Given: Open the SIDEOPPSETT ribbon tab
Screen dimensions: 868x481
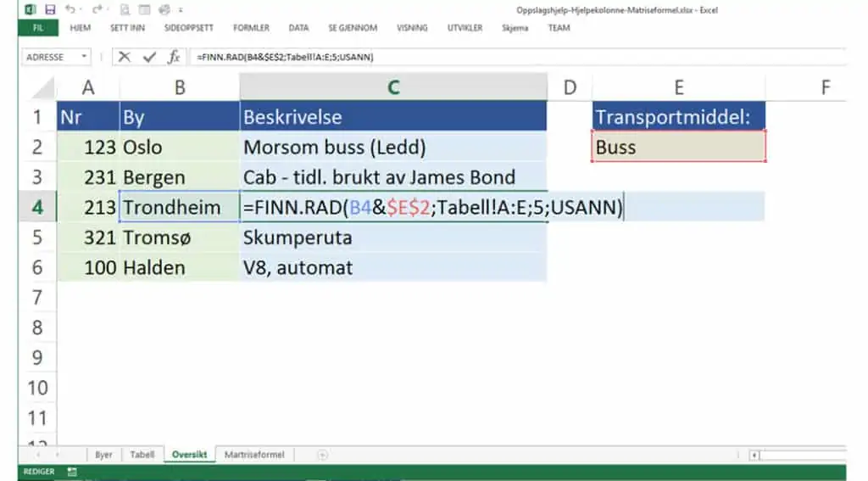Looking at the screenshot, I should pyautogui.click(x=189, y=28).
